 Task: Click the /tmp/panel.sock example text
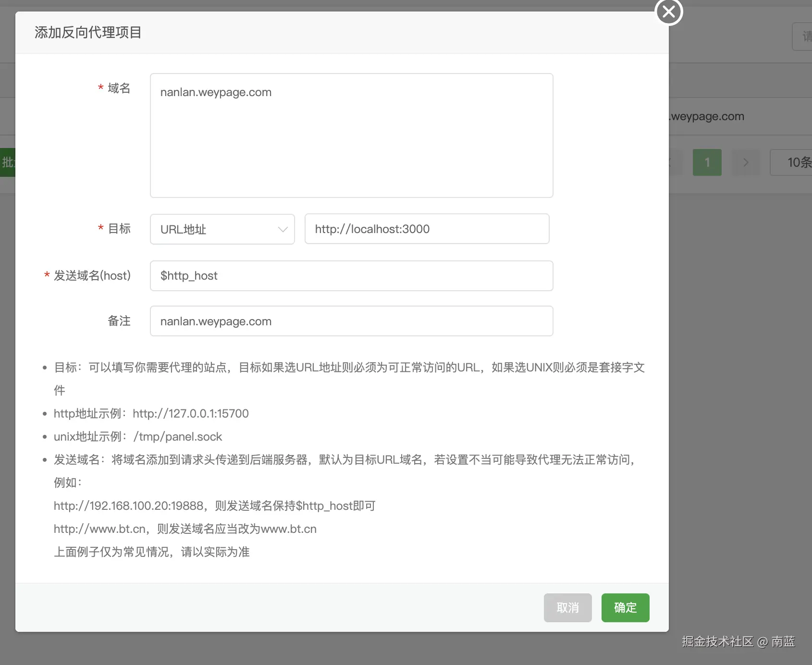tap(178, 436)
